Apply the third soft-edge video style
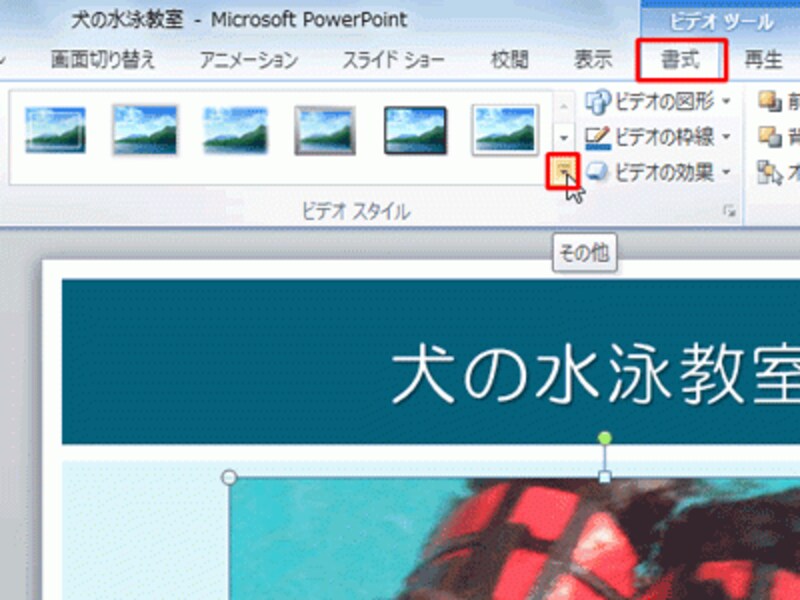The image size is (800, 600). point(235,130)
